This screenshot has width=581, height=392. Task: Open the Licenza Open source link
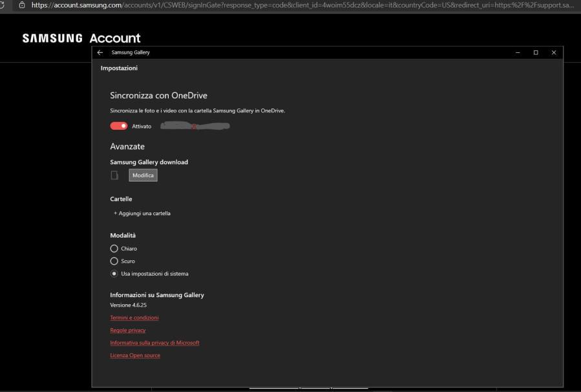135,355
